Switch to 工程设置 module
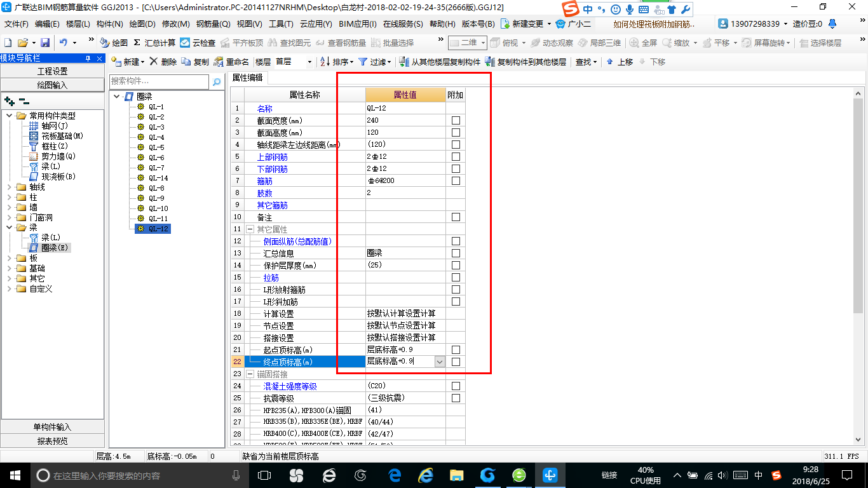 click(x=53, y=71)
